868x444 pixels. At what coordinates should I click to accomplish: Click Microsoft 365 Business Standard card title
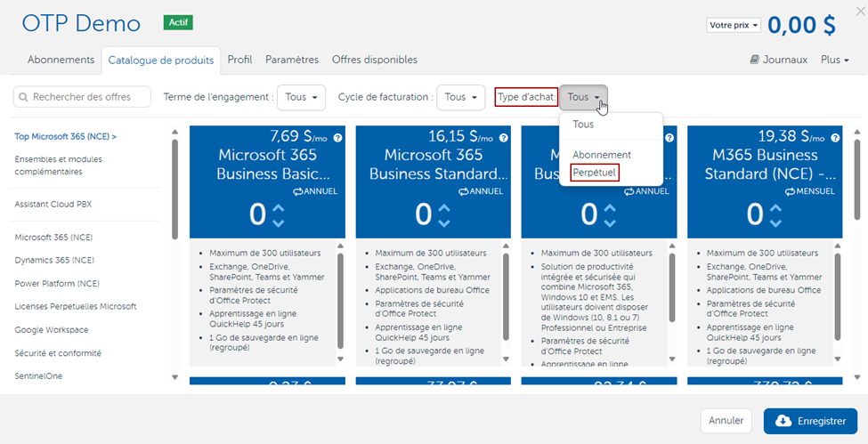[x=438, y=165]
